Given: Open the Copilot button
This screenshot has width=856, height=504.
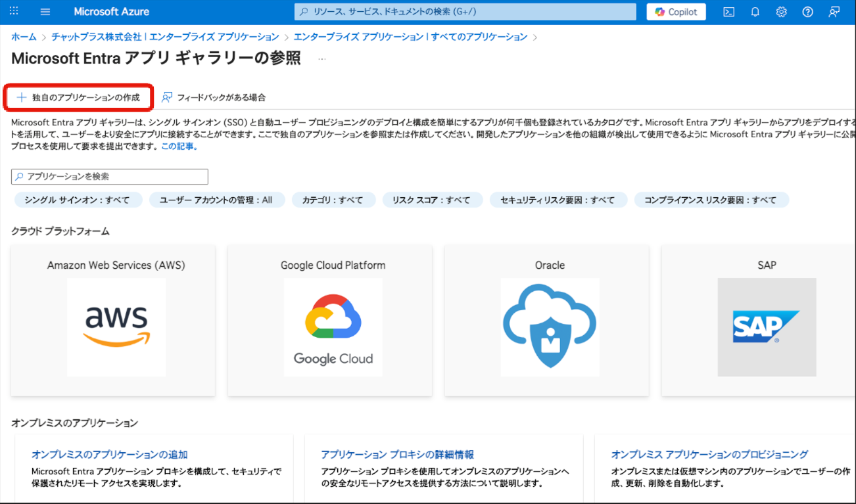Looking at the screenshot, I should (676, 12).
